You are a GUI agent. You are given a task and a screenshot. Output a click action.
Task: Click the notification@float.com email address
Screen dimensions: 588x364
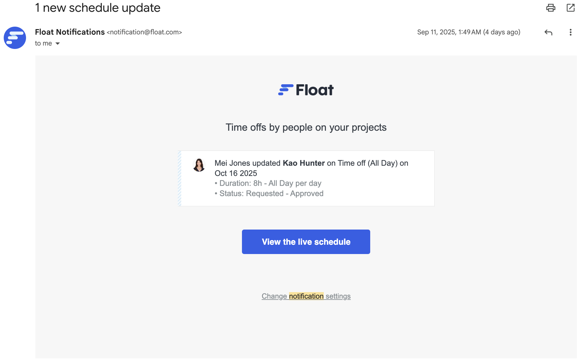(144, 32)
